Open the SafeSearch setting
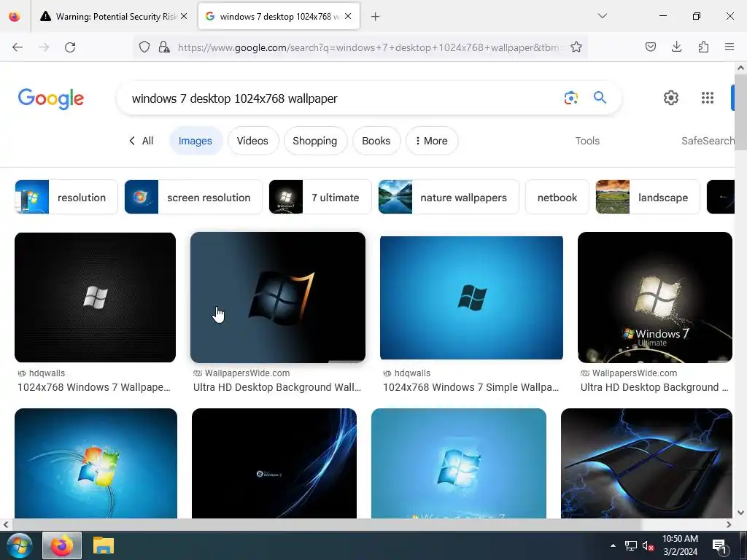 (708, 141)
